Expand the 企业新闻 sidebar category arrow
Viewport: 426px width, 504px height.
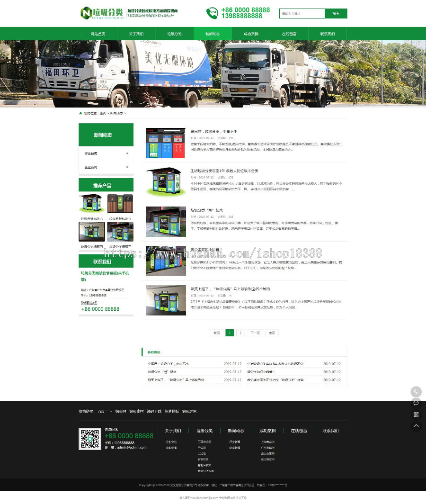pos(127,167)
